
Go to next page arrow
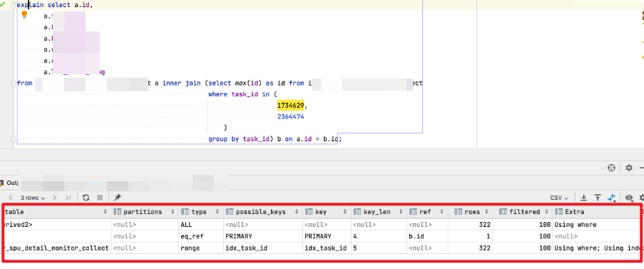pyautogui.click(x=54, y=198)
